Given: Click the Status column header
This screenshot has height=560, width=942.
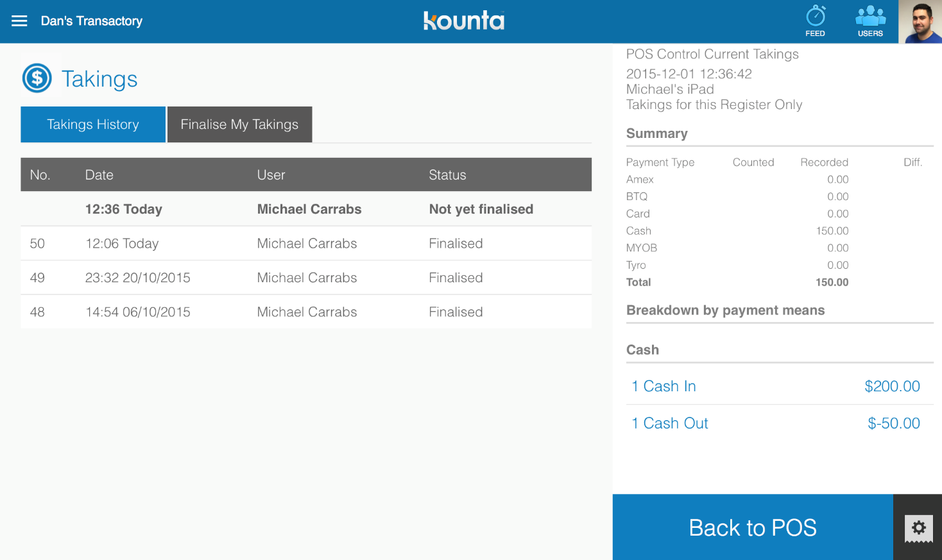Looking at the screenshot, I should [448, 175].
